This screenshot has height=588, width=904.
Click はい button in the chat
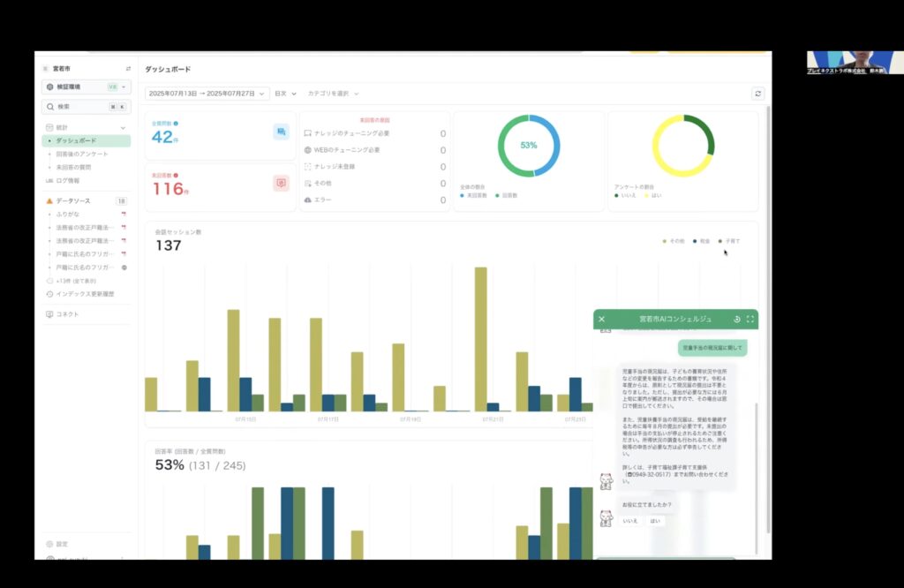click(x=654, y=521)
